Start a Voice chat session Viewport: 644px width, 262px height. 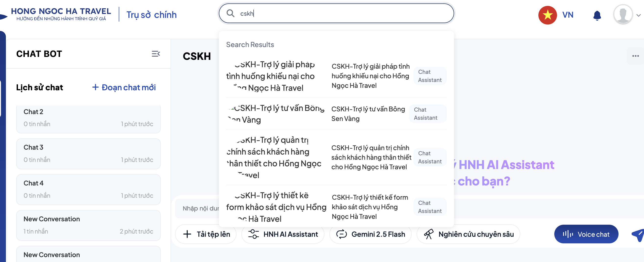coord(586,234)
